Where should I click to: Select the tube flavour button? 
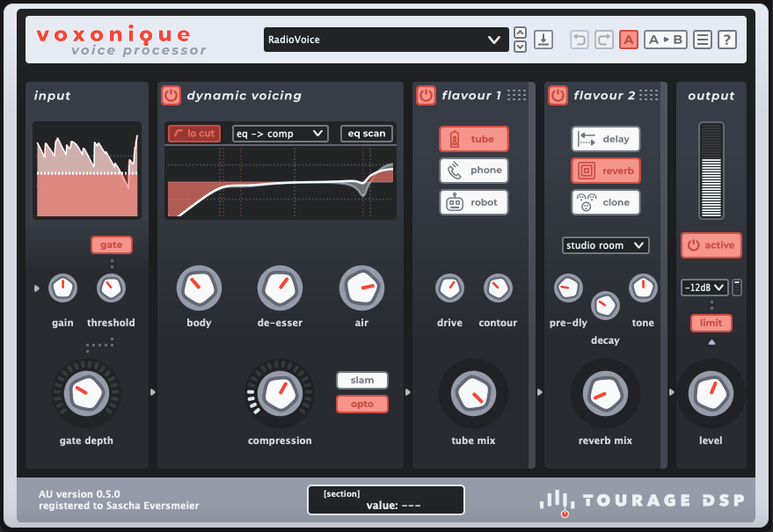coord(474,139)
